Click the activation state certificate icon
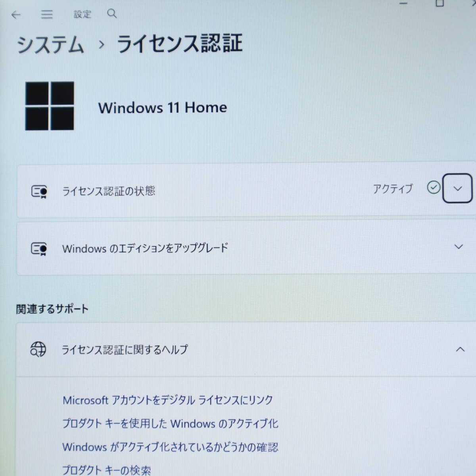The width and height of the screenshot is (476, 476). tap(39, 192)
